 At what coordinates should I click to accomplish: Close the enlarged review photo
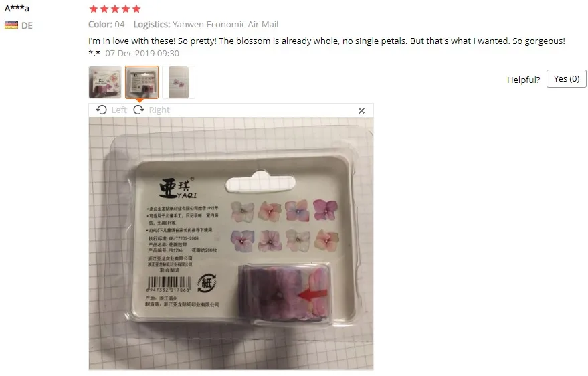coord(361,110)
